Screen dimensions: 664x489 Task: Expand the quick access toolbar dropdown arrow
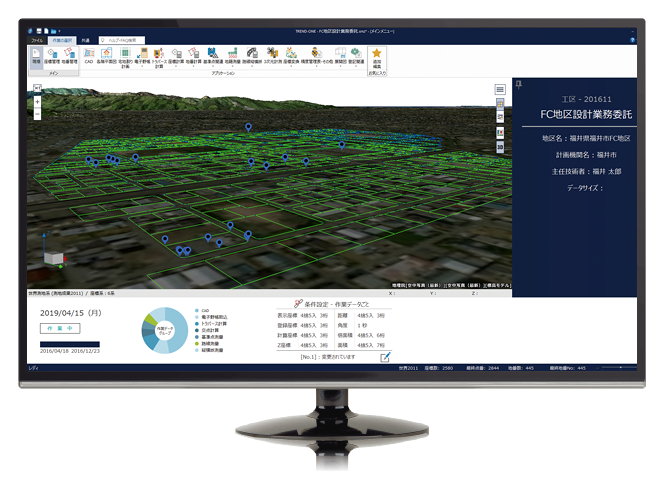point(60,31)
